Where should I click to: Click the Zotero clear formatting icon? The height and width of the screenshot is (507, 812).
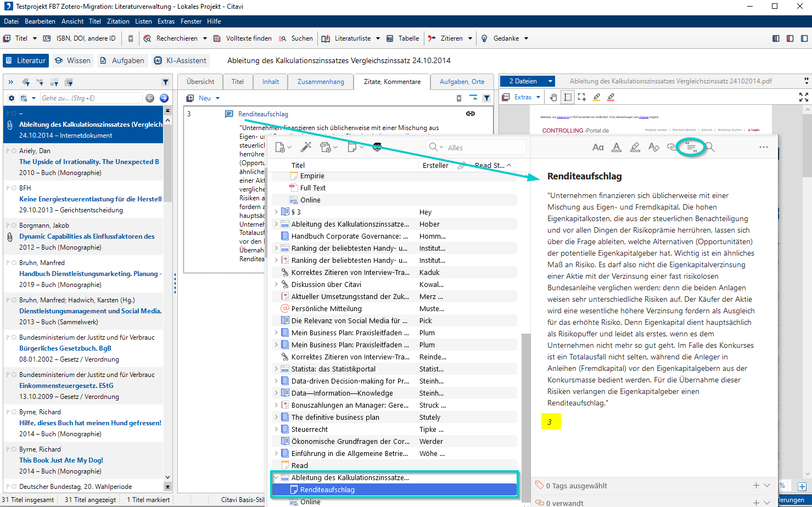click(x=653, y=147)
